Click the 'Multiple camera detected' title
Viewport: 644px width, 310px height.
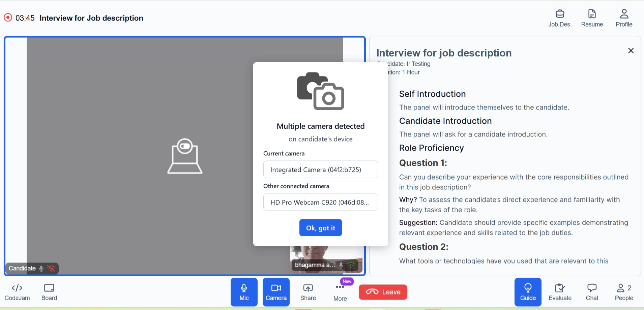click(321, 126)
